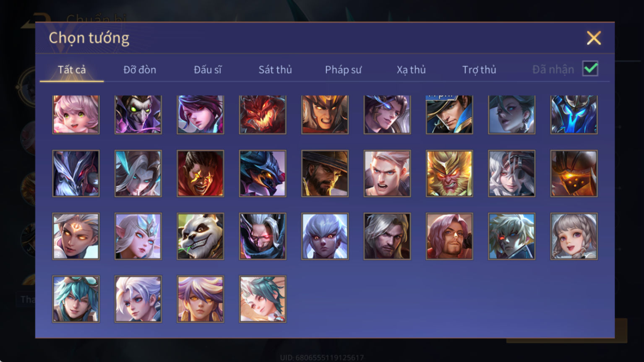Open the Trợ thủ tab

coord(479,70)
